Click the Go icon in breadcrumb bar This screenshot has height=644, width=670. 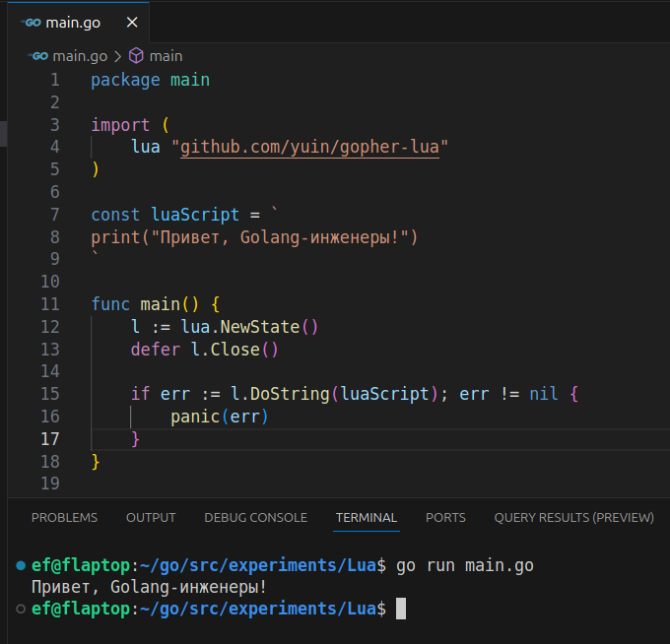coord(38,56)
